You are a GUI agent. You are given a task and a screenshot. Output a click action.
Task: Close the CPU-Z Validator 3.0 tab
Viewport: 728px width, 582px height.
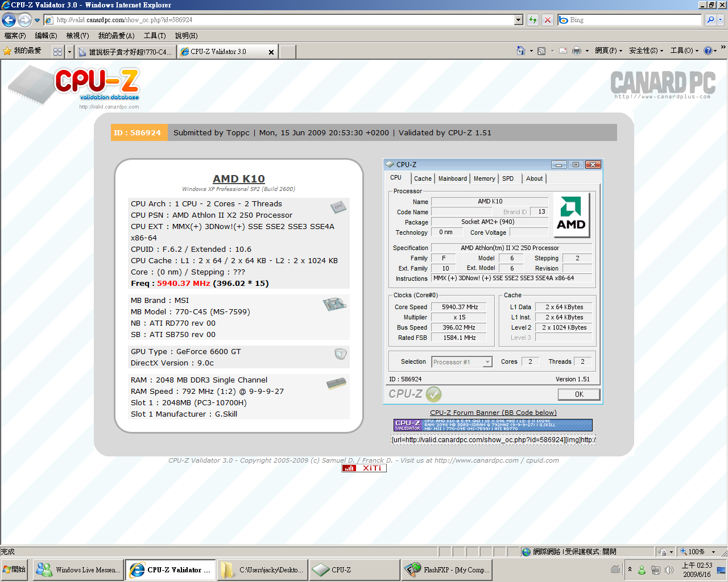pos(271,52)
